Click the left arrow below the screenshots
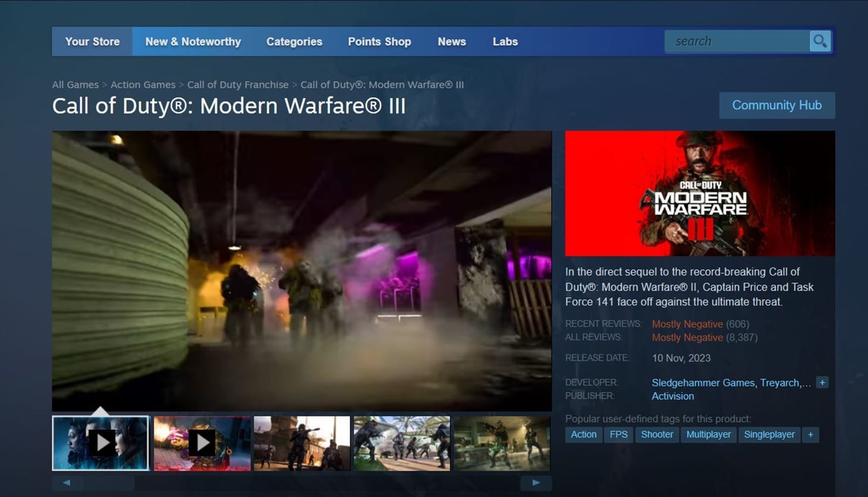This screenshot has width=868, height=497. pyautogui.click(x=67, y=483)
